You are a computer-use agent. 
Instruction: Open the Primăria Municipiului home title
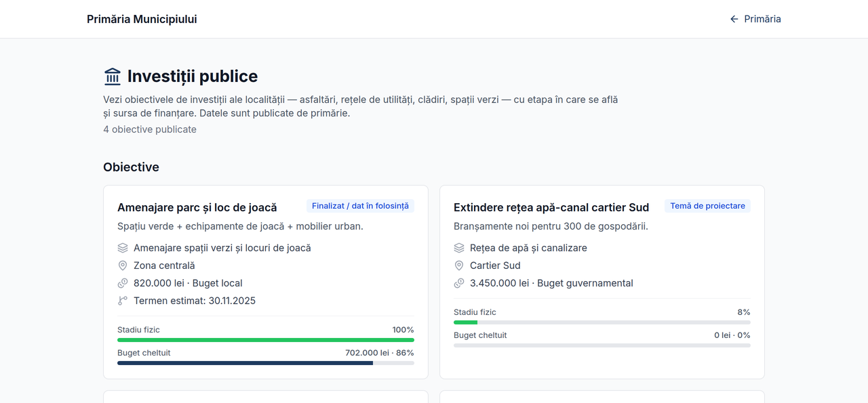point(142,19)
